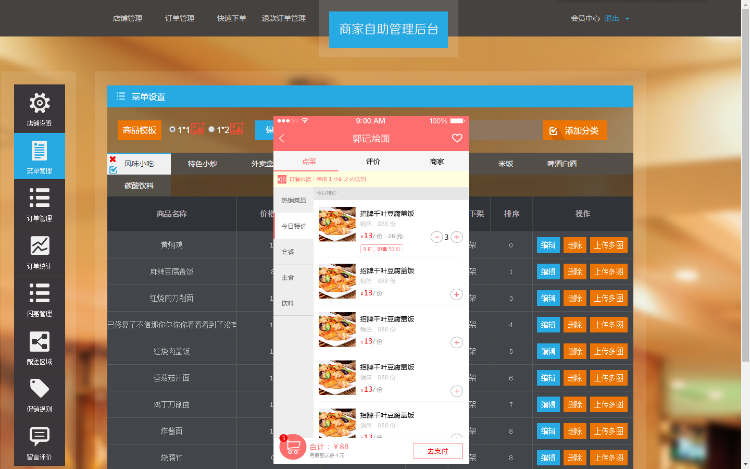Switch to the 特色小炒 category tab

pyautogui.click(x=202, y=164)
